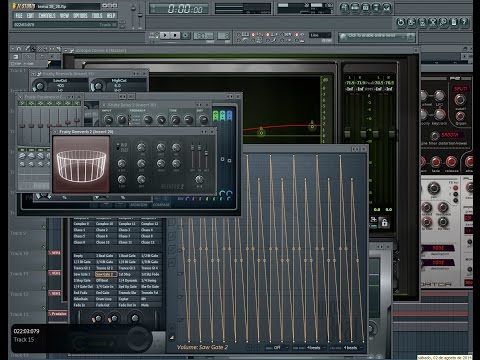Click the padlock icon in Maximus

click(384, 222)
